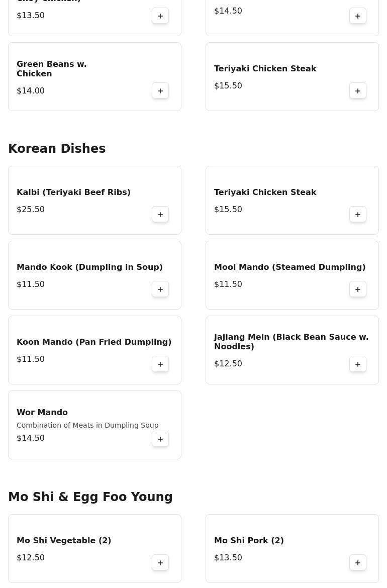
Task: Add Koon Mando pan fried dumpling
Action: 160,364
